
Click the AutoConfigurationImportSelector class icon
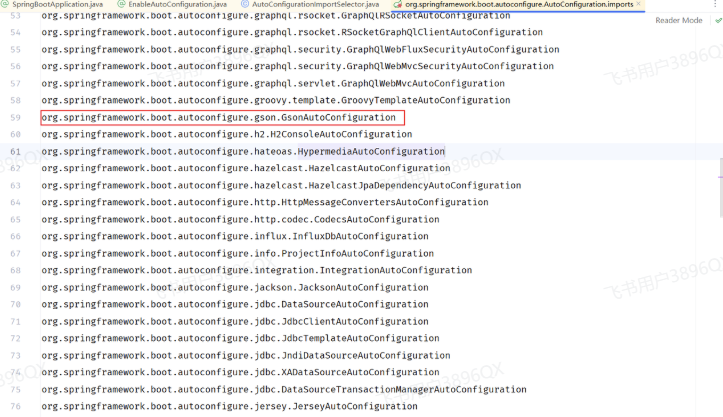click(x=245, y=4)
